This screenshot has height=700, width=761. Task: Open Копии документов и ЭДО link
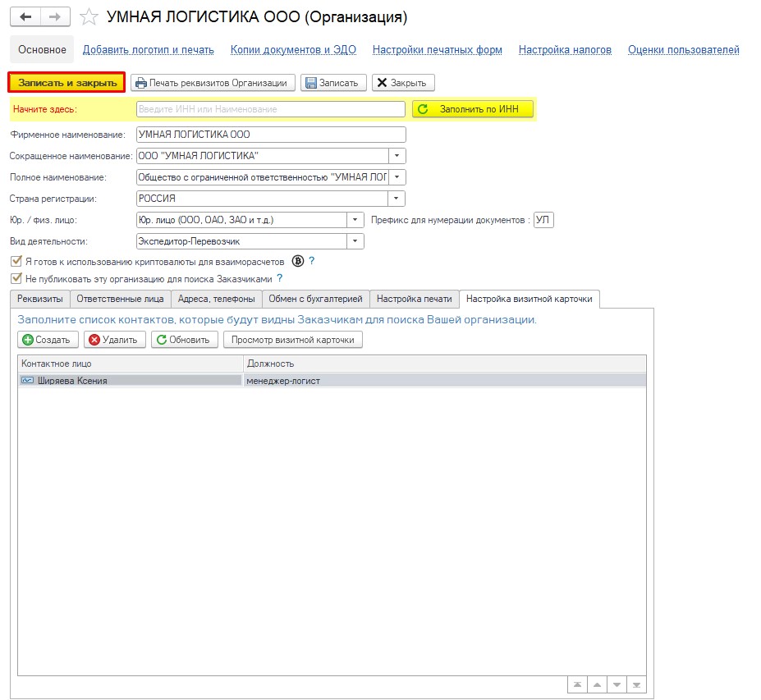[x=293, y=49]
